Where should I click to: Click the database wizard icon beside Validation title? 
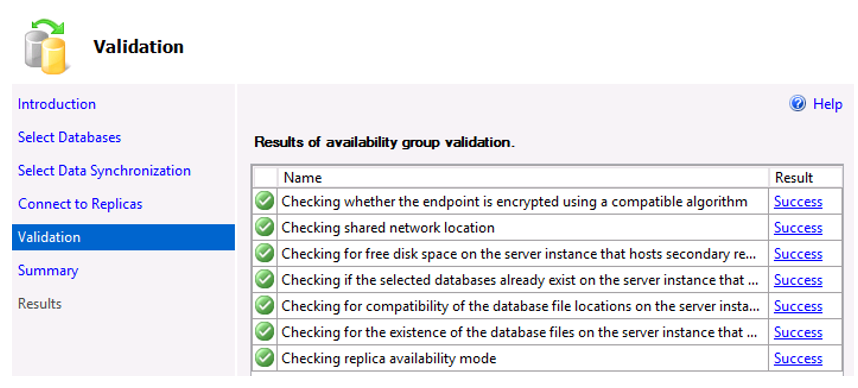click(45, 47)
